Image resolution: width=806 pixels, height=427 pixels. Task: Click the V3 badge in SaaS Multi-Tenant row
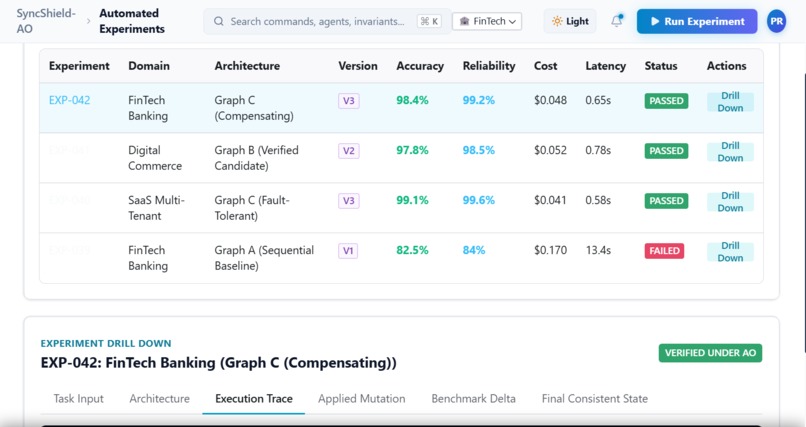[349, 200]
